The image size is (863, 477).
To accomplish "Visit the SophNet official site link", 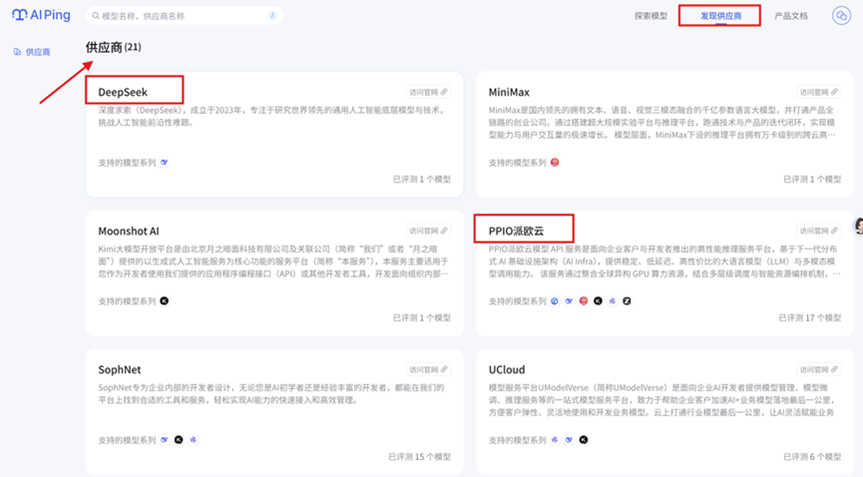I will click(x=428, y=369).
